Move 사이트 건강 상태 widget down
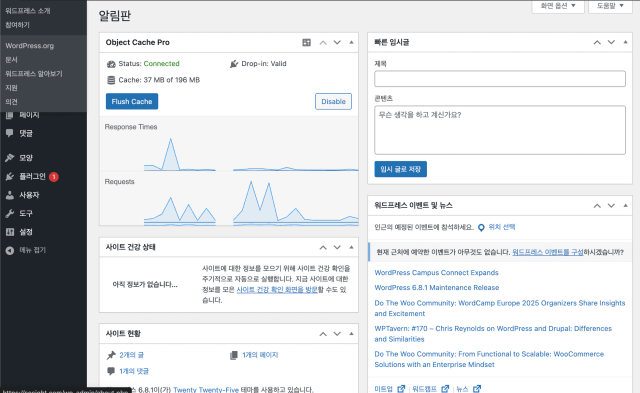This screenshot has width=640, height=393. pyautogui.click(x=337, y=247)
